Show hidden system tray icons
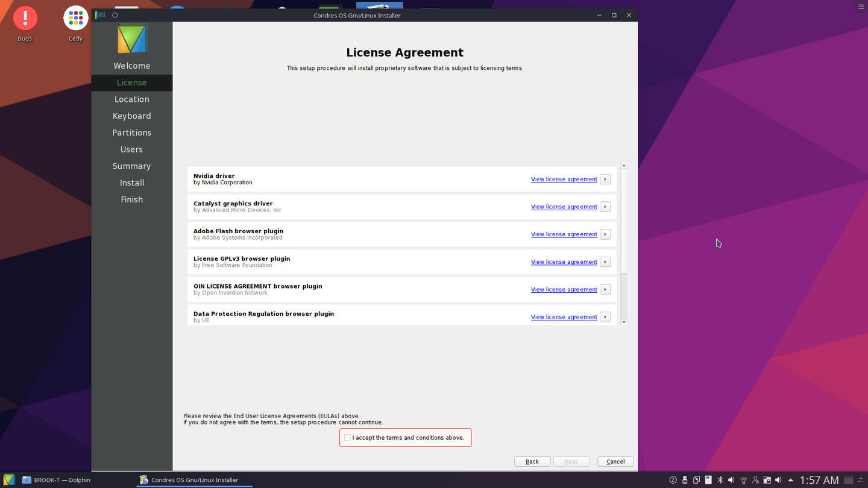868x488 pixels. (x=790, y=480)
